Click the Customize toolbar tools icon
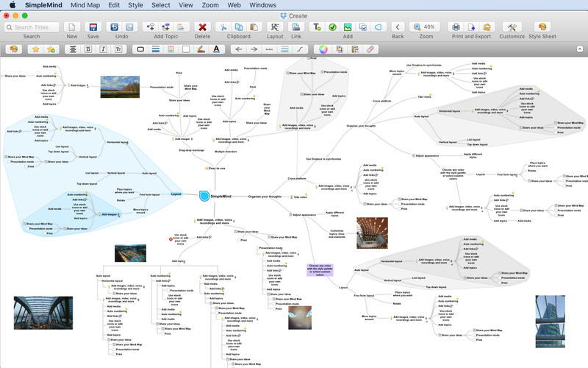588x368 pixels. (x=512, y=27)
